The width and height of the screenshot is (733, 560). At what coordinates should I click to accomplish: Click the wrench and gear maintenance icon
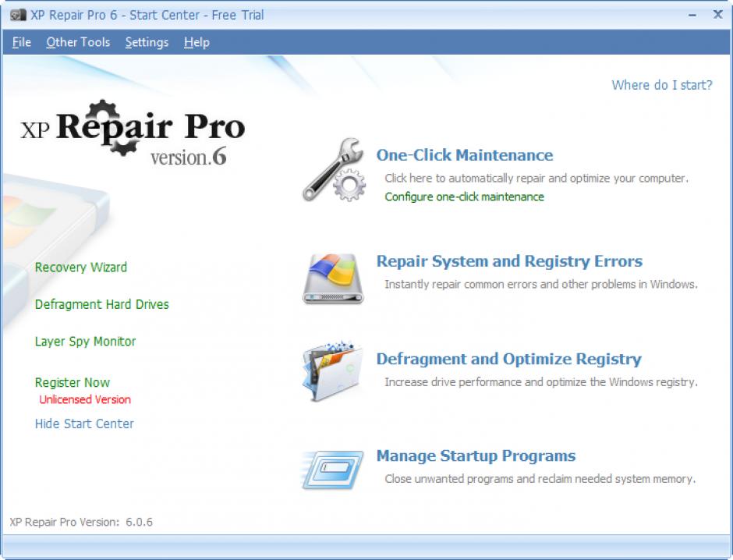334,169
